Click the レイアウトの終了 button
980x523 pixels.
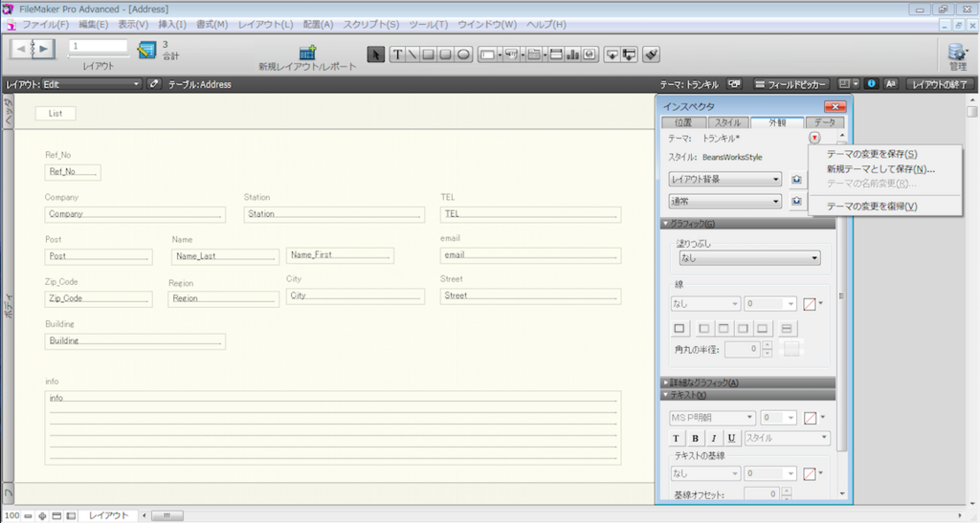(940, 83)
